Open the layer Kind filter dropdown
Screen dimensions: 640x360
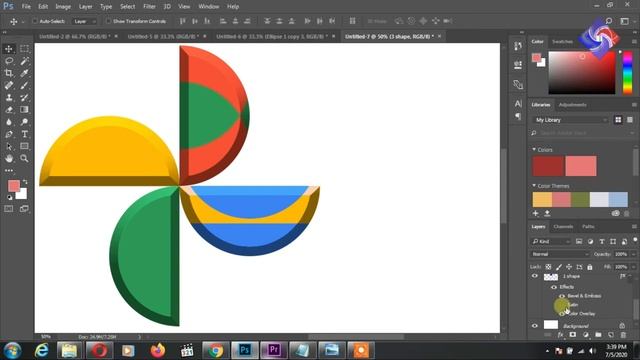point(551,242)
